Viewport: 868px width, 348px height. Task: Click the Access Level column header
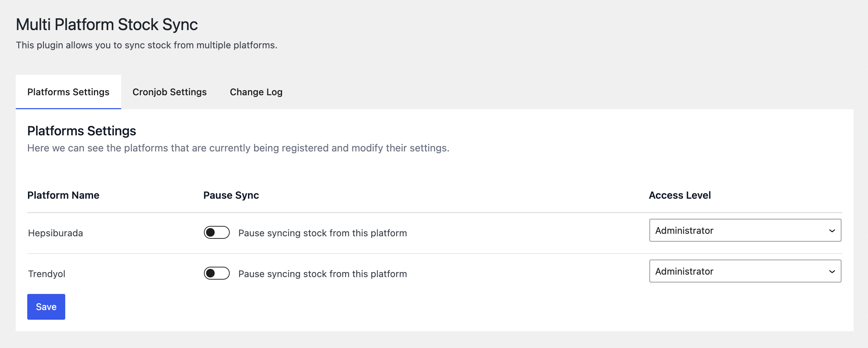point(680,195)
